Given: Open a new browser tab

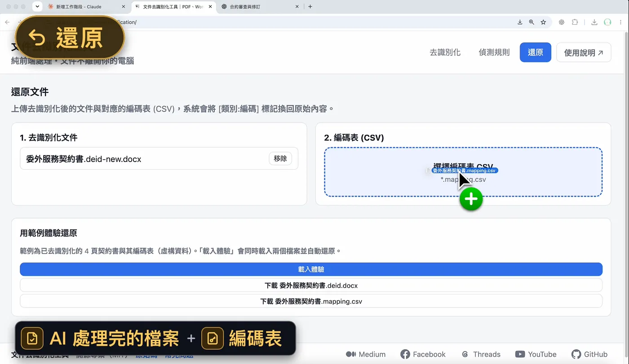Looking at the screenshot, I should click(x=310, y=7).
